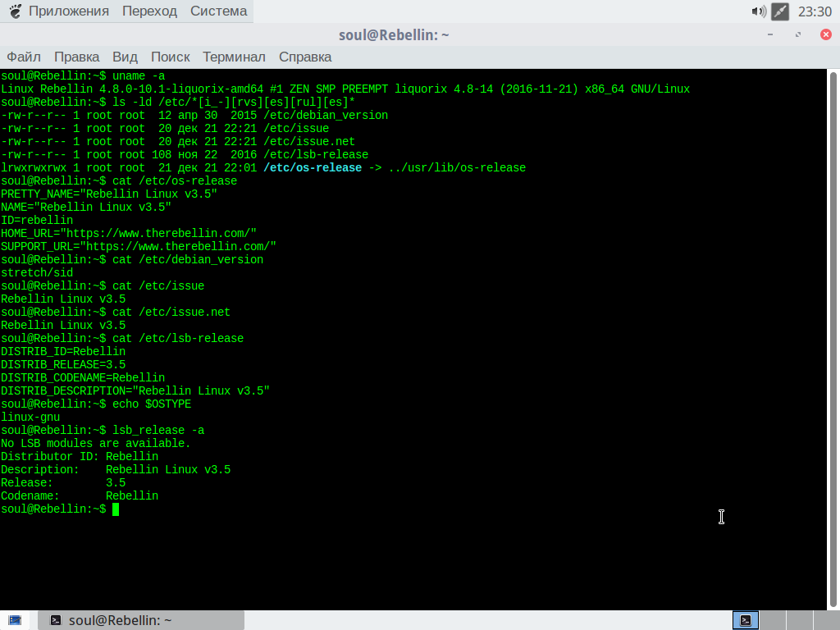The width and height of the screenshot is (840, 630).
Task: Maximize the terminal window
Action: (798, 34)
